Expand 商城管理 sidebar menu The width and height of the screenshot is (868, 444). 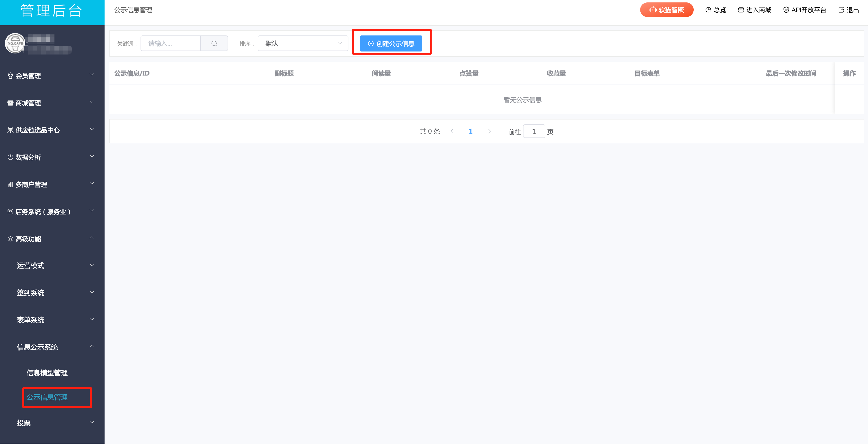(x=51, y=103)
